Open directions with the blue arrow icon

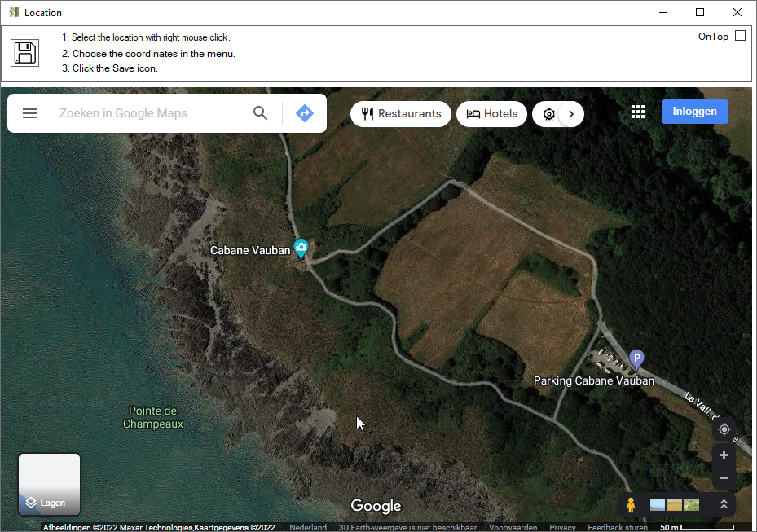(x=305, y=113)
